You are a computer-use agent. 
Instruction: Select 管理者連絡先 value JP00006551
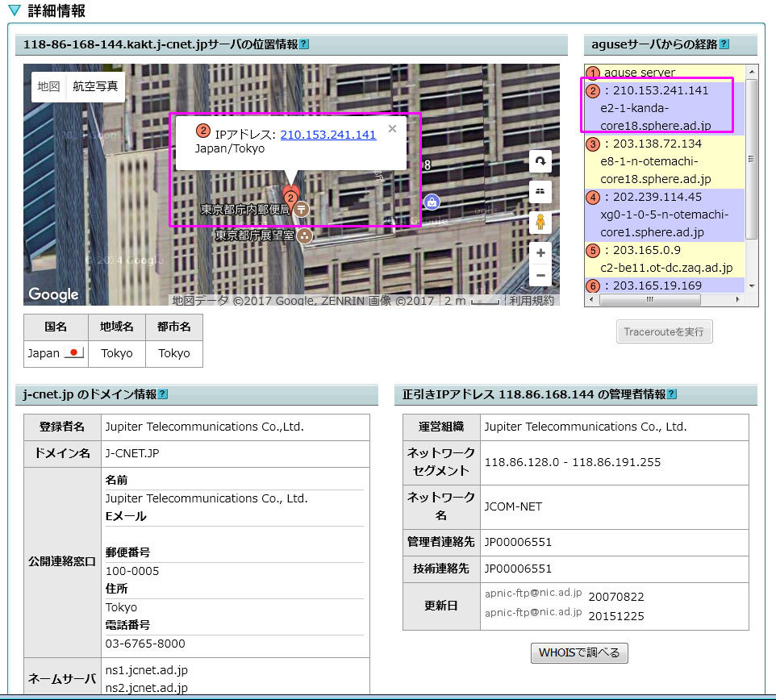coord(518,542)
